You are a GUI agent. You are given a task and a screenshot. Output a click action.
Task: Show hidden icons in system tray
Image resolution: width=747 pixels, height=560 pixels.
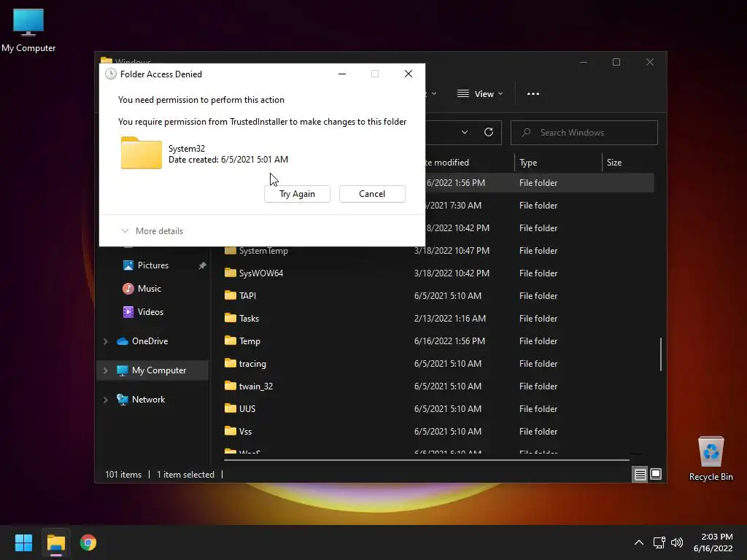[639, 542]
